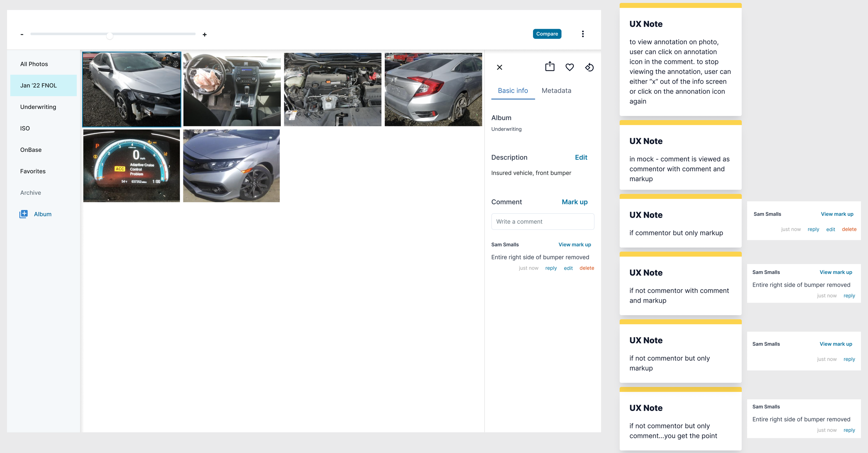The width and height of the screenshot is (868, 453).
Task: Click the minus zoom-out icon
Action: pos(22,34)
